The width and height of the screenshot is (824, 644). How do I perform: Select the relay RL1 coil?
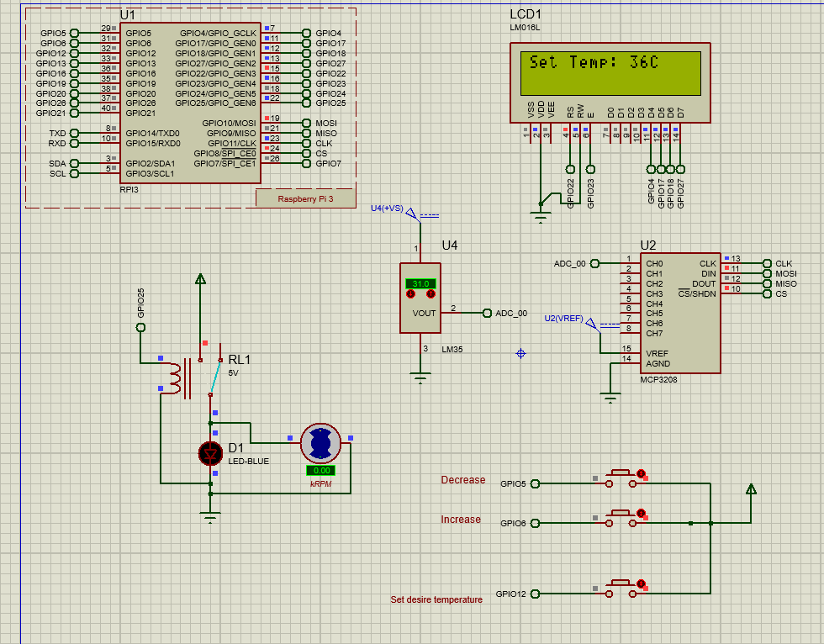176,378
